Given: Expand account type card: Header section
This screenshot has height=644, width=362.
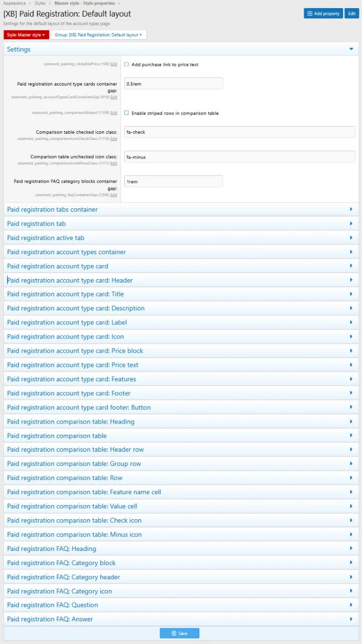Looking at the screenshot, I should [x=181, y=280].
